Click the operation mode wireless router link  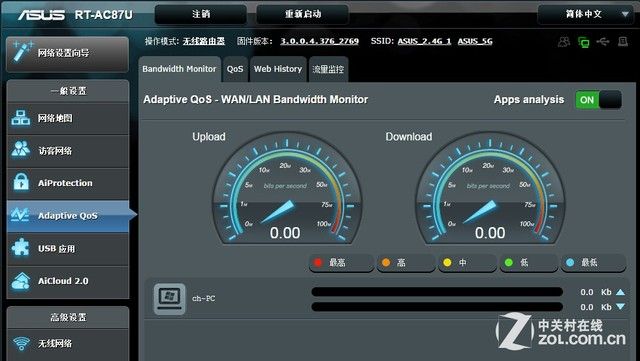click(x=204, y=41)
